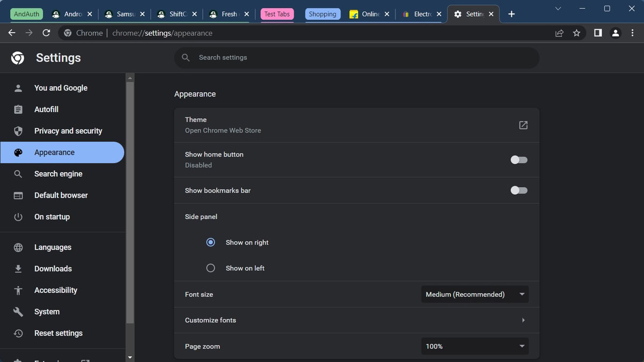Screen dimensions: 644x362
Task: Close the Android tab
Action: (89, 14)
